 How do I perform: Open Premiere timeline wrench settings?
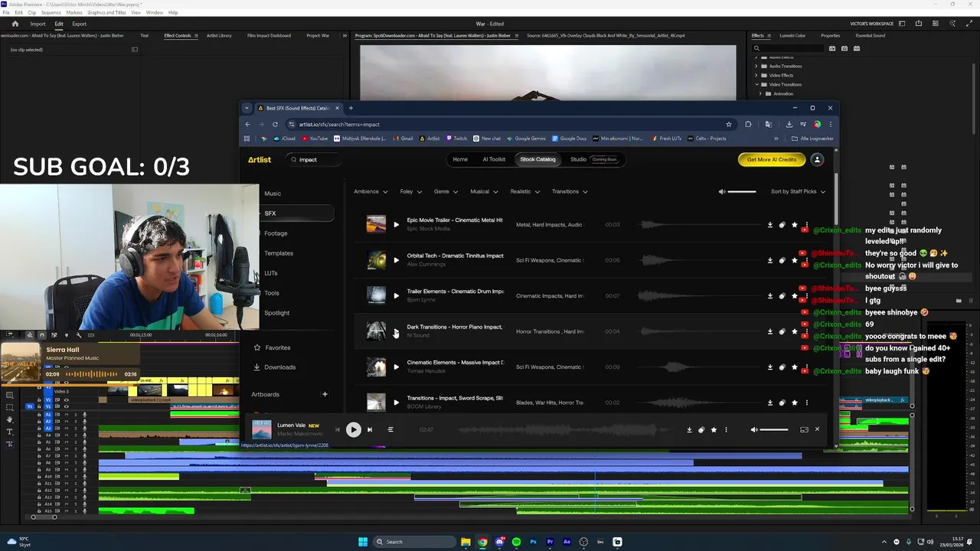point(79,335)
